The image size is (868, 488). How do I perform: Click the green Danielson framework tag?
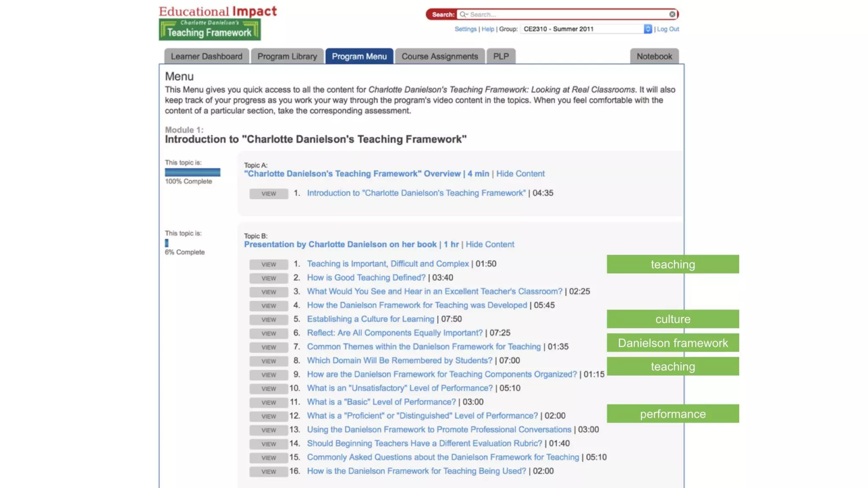[x=673, y=343]
